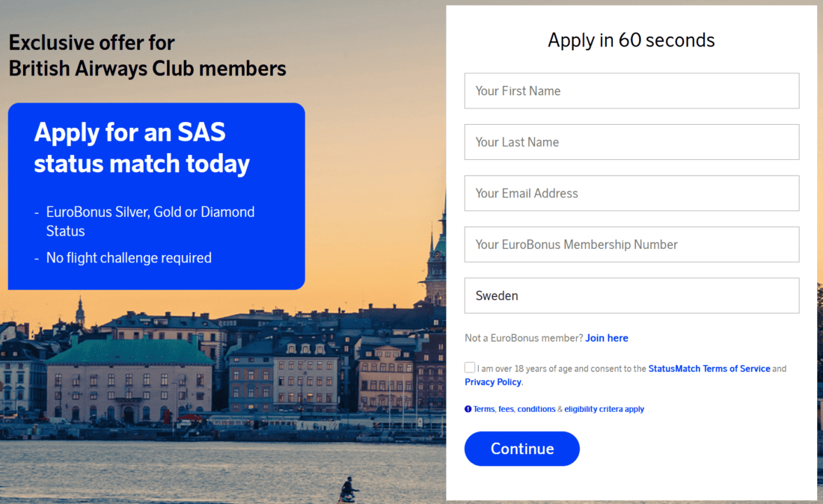
Task: Open the Sweden country dropdown
Action: coord(631,295)
